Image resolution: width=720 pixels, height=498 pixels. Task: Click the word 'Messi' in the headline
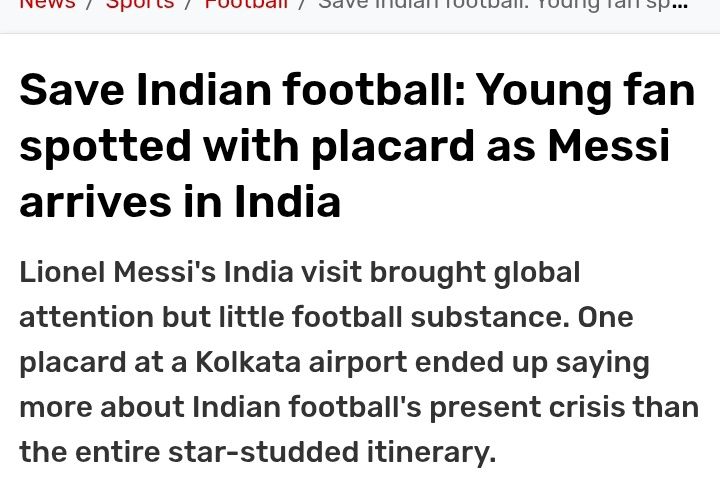608,147
